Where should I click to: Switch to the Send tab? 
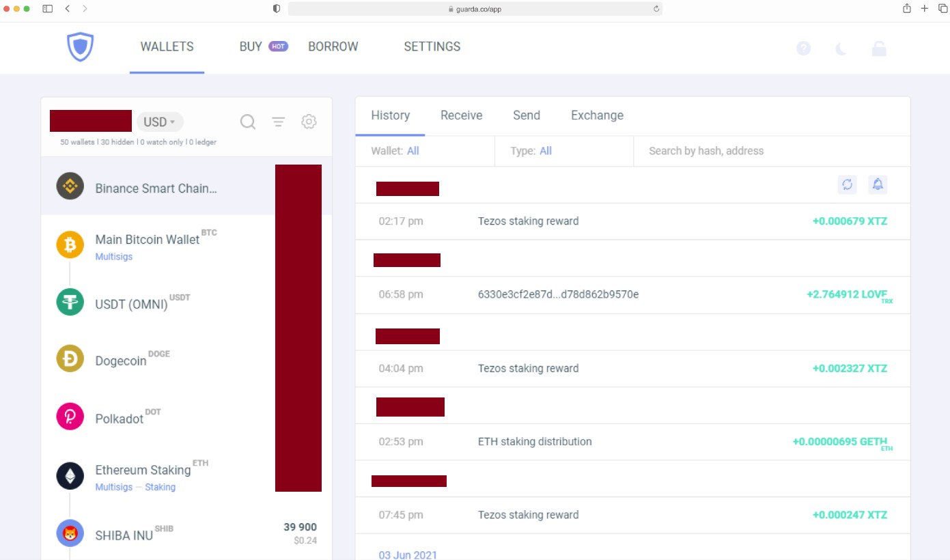[x=527, y=115]
